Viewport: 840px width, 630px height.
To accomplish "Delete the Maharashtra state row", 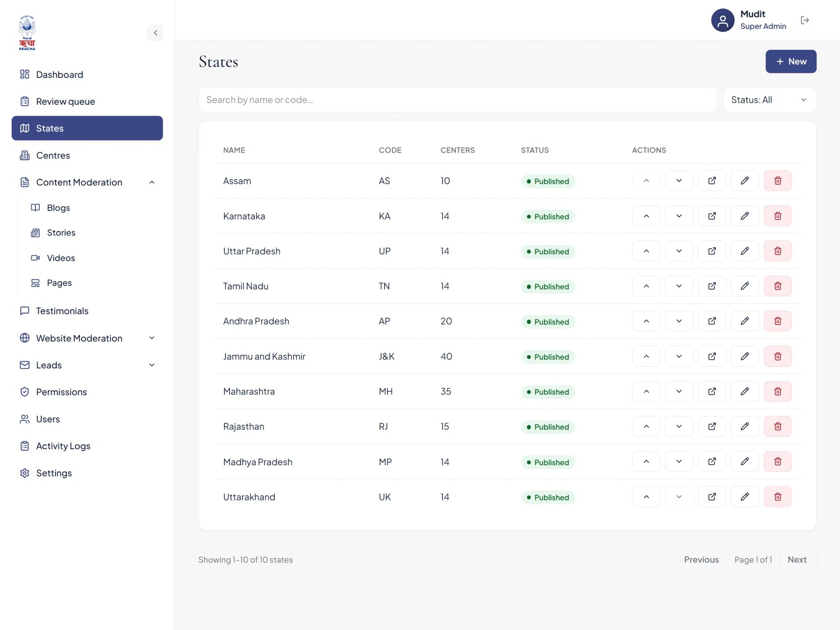I will click(x=777, y=391).
